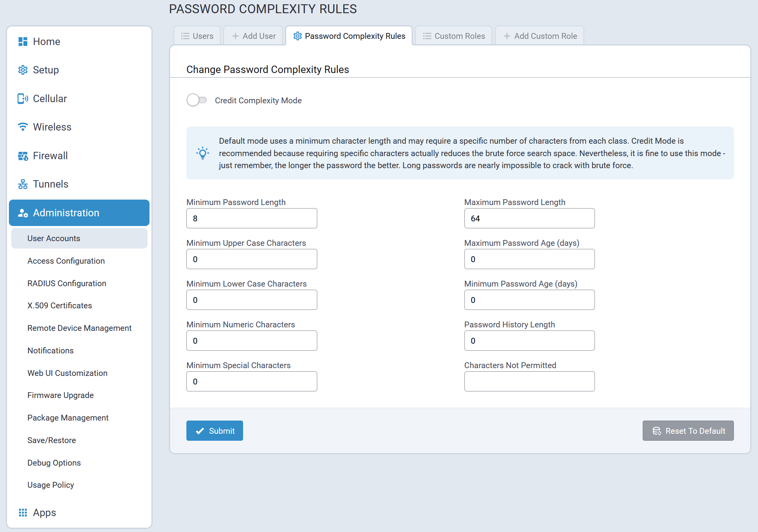Click the Wireless wifi icon
Viewport: 758px width, 532px height.
coord(23,127)
